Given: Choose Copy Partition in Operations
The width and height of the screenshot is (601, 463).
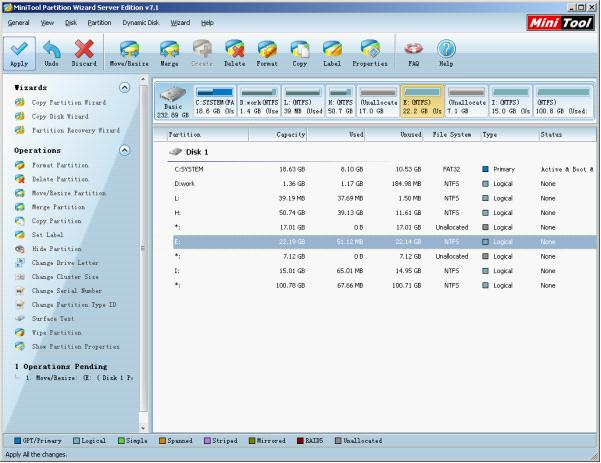Looking at the screenshot, I should [48, 221].
